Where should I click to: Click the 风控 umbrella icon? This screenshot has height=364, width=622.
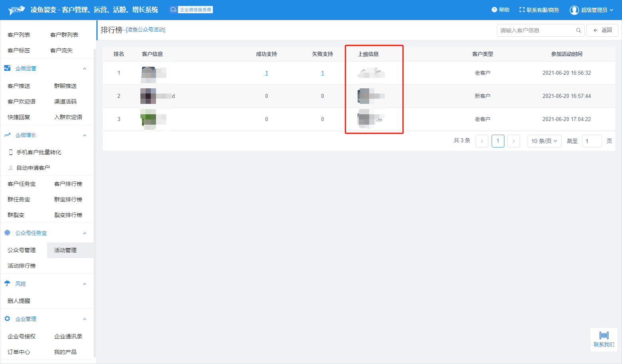pyautogui.click(x=7, y=284)
